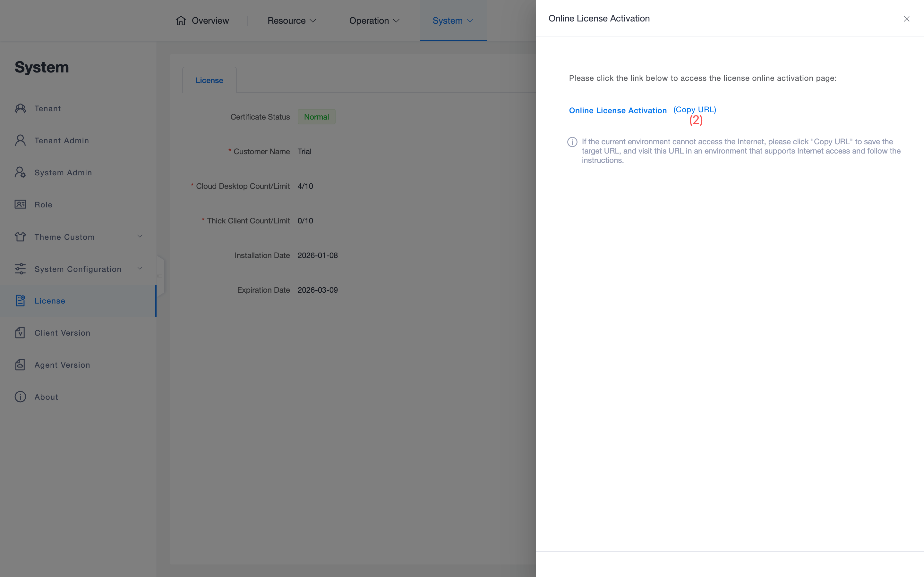Click the Overview home icon
The height and width of the screenshot is (577, 924).
[181, 21]
